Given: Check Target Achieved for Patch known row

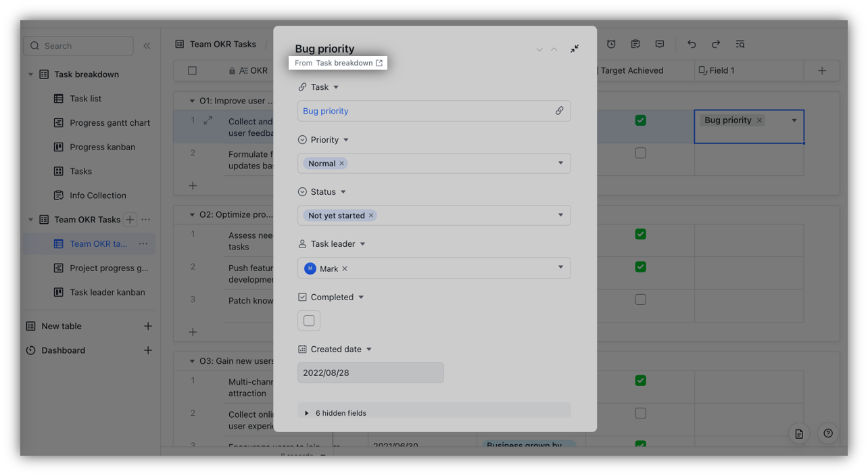Looking at the screenshot, I should click(x=641, y=299).
